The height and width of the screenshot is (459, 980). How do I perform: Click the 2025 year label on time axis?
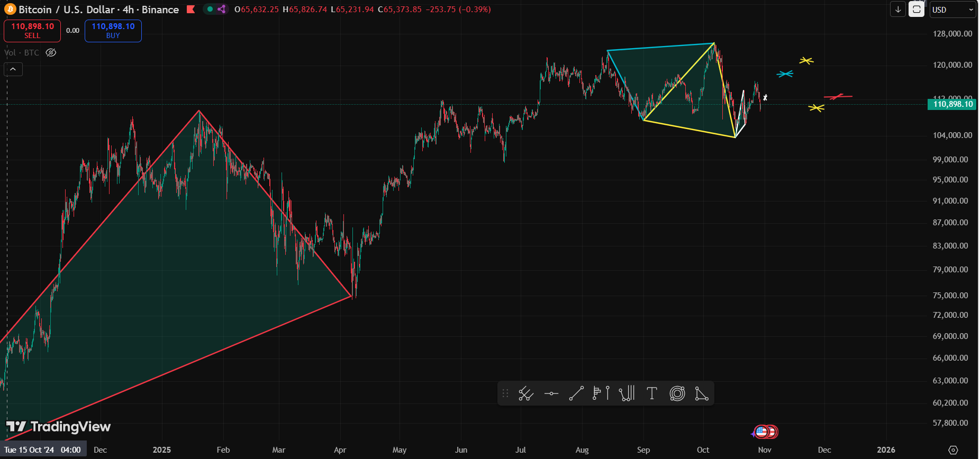(162, 450)
